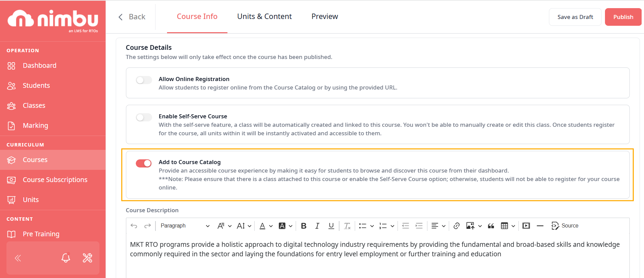The height and width of the screenshot is (278, 644).
Task: Insert an image into description
Action: click(x=470, y=226)
